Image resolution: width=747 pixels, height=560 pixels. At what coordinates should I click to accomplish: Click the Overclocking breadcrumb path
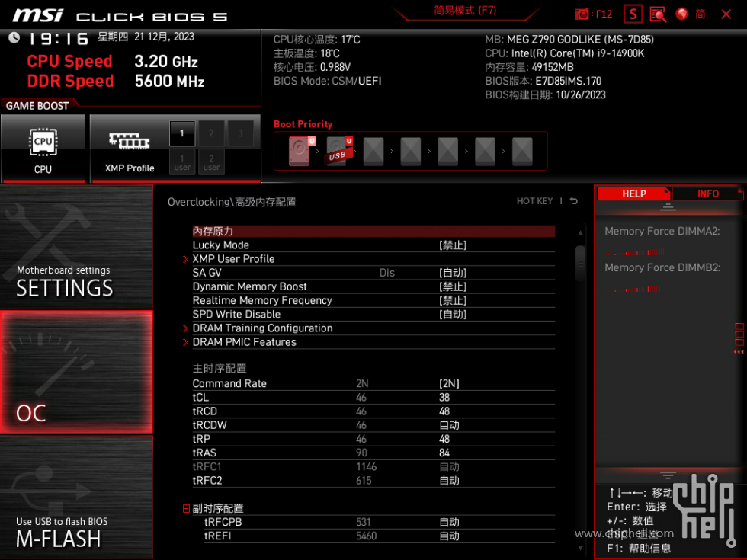pos(232,202)
